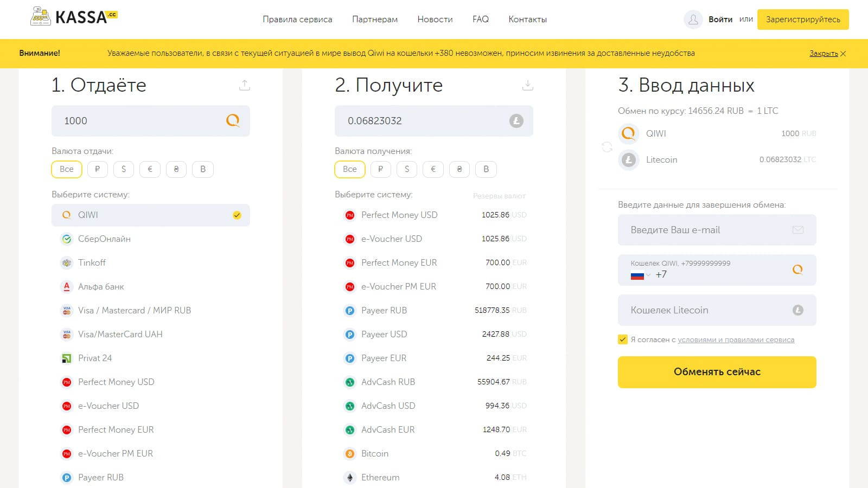Click the download icon beside Получите
Viewport: 868px width, 488px height.
[x=527, y=85]
